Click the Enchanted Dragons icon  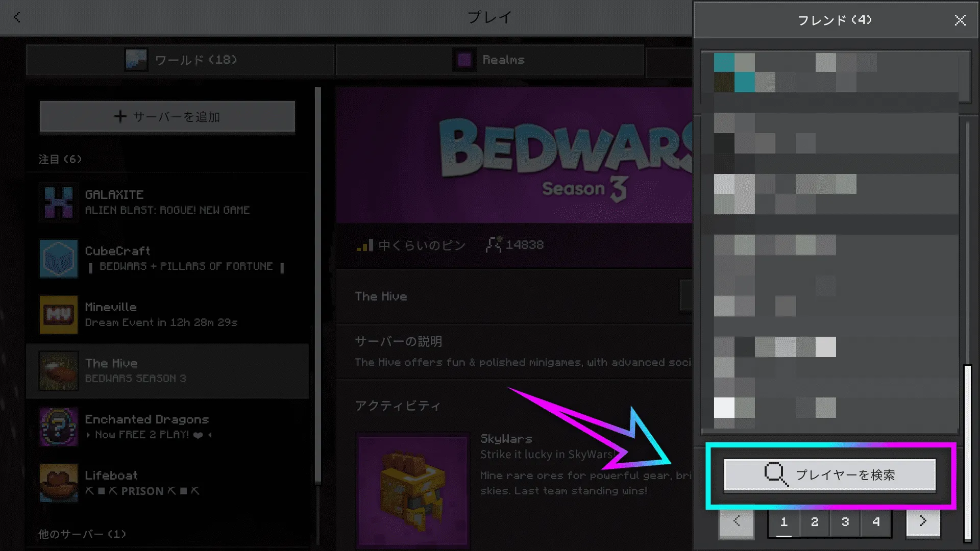59,427
